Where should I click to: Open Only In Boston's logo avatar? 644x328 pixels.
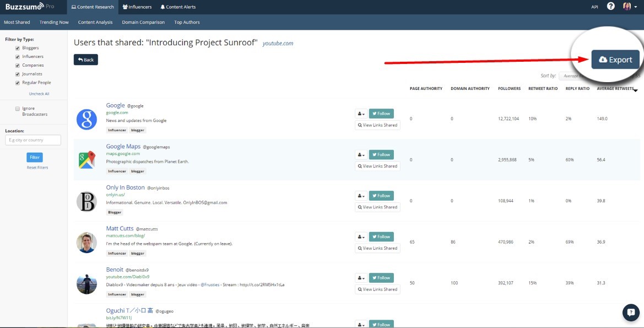[86, 201]
